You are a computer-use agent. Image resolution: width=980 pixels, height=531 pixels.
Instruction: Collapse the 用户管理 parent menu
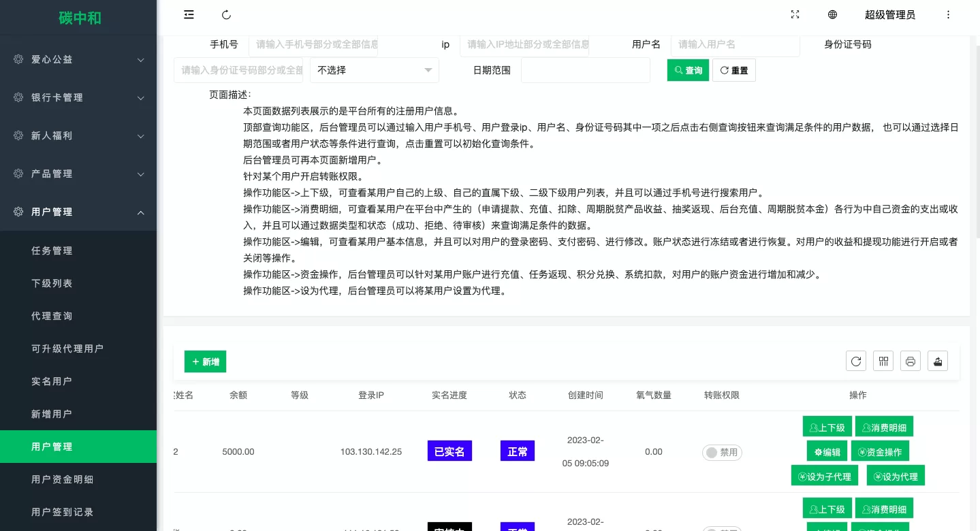pos(78,212)
